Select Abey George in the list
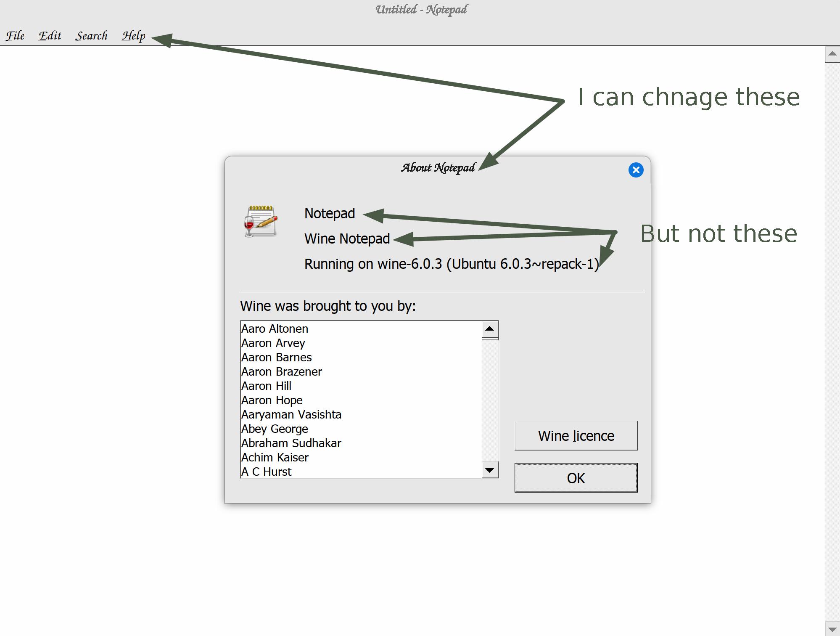The width and height of the screenshot is (840, 636). [x=361, y=429]
